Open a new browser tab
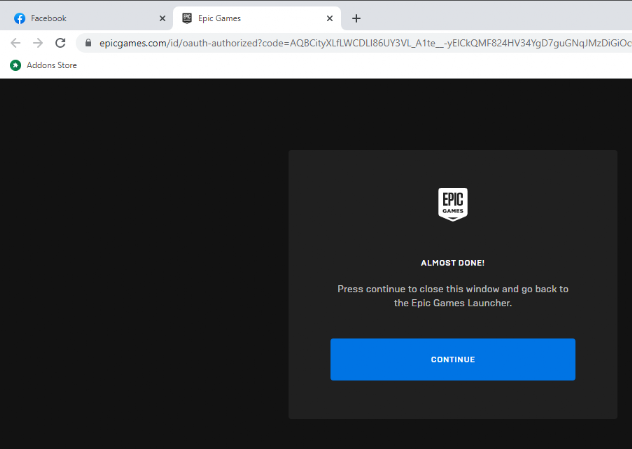The image size is (632, 449). click(356, 19)
